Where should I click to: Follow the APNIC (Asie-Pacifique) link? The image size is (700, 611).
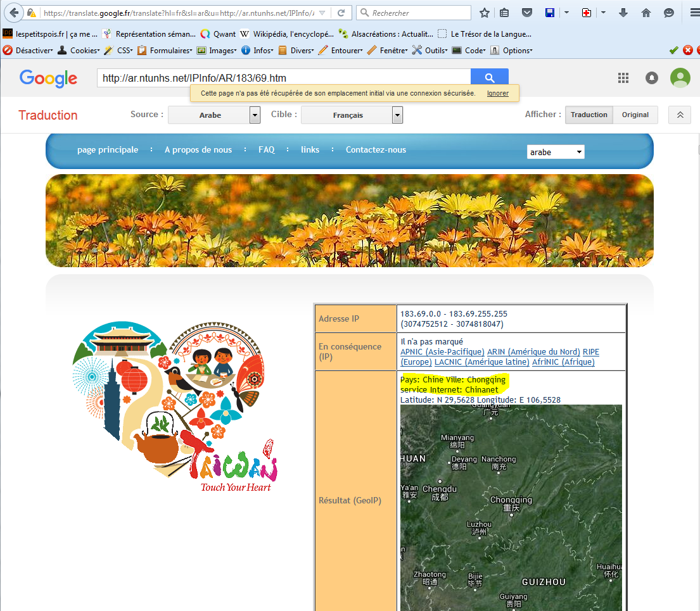point(442,352)
